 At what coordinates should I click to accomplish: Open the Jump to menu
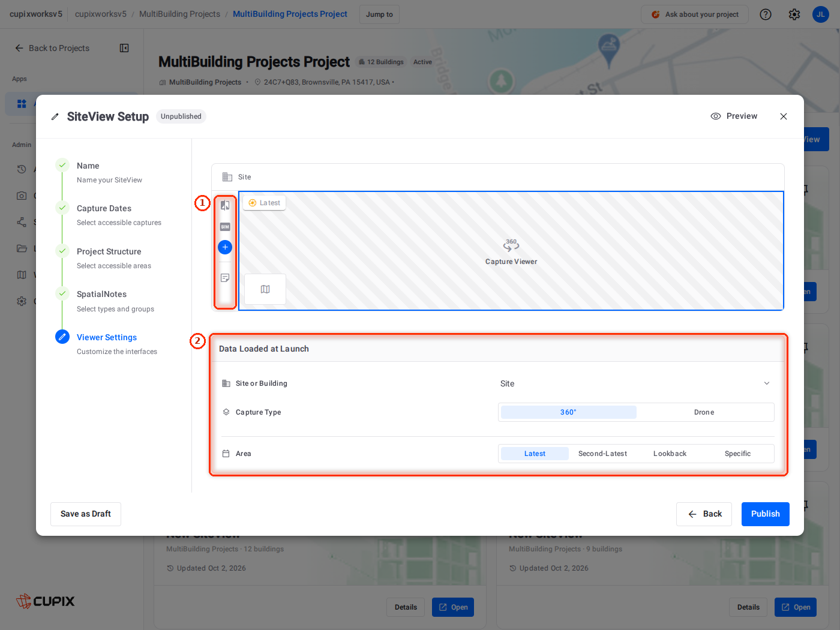coord(379,14)
